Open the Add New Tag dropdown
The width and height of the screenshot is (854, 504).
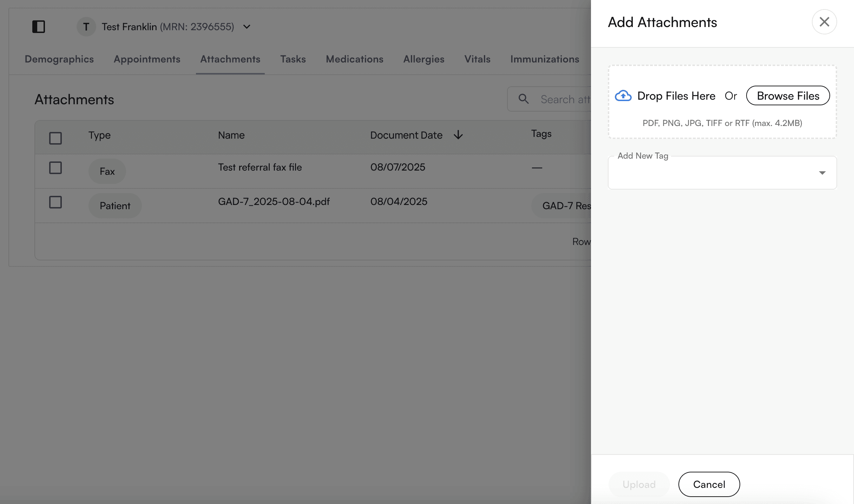pos(713,173)
